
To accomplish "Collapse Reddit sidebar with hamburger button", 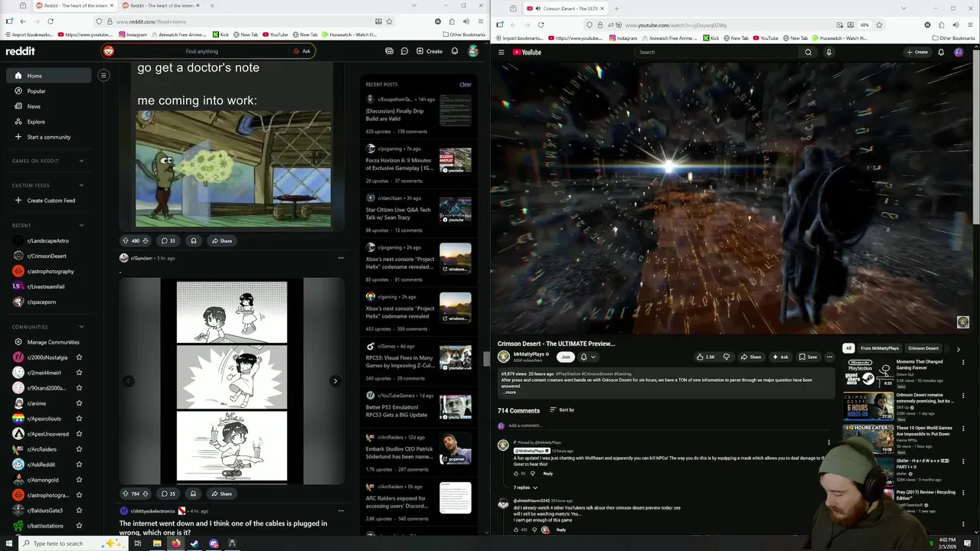I will pyautogui.click(x=103, y=75).
